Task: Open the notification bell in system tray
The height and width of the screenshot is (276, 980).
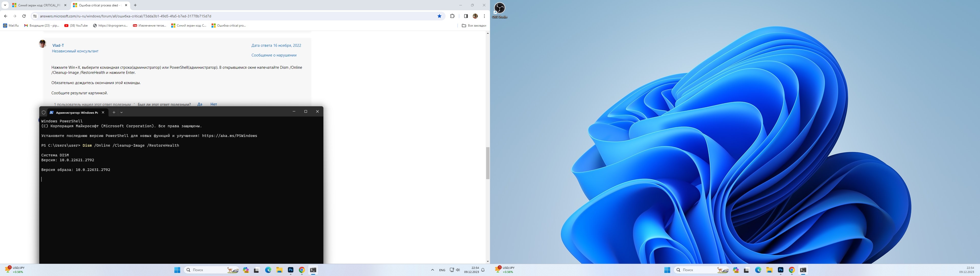Action: 483,270
